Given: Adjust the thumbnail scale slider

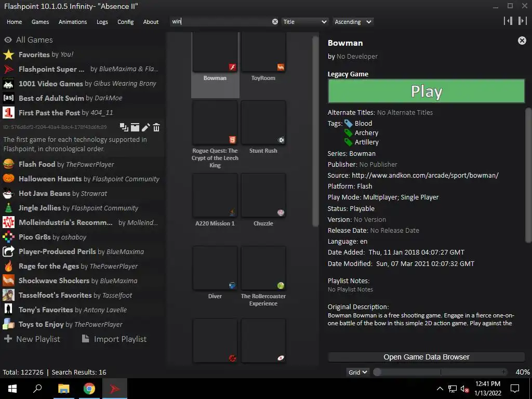Looking at the screenshot, I should [441, 372].
